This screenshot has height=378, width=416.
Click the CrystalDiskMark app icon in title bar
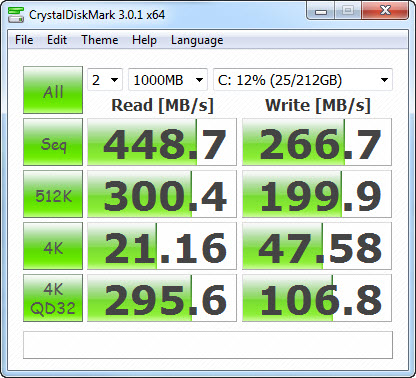tap(16, 14)
